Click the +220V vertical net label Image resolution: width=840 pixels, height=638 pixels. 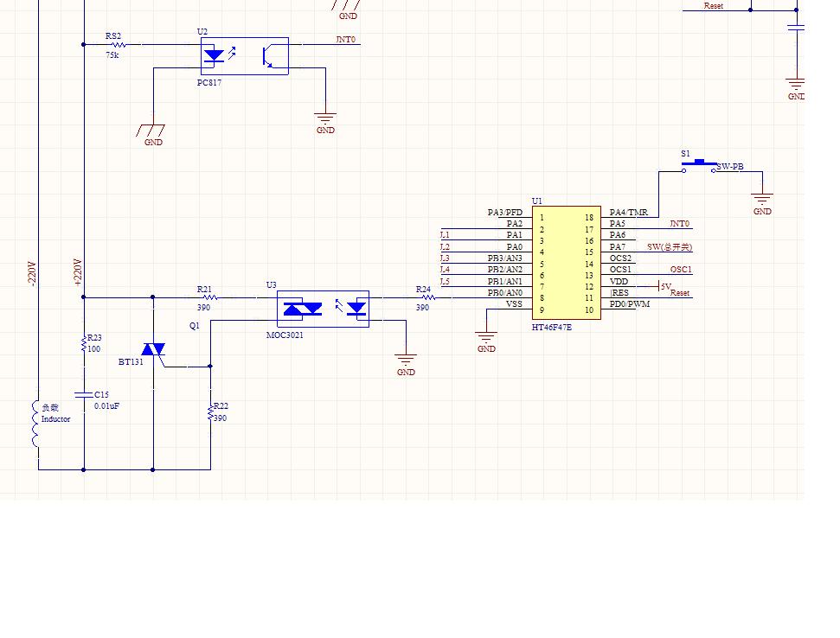click(77, 272)
